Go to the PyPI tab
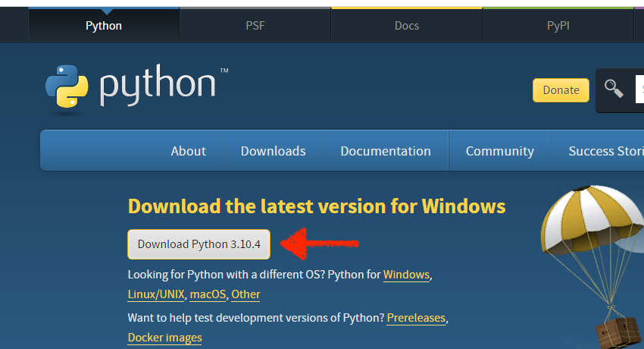 click(558, 26)
